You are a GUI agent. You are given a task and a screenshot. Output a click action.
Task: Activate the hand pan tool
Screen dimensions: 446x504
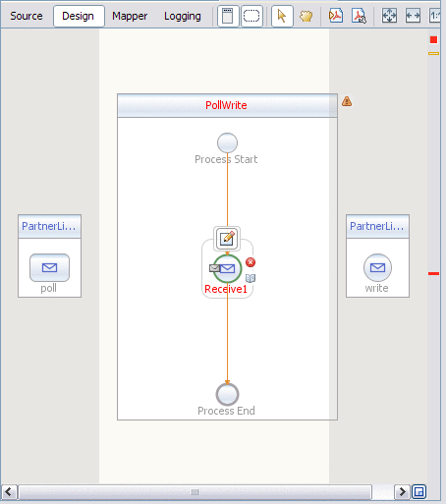click(306, 16)
